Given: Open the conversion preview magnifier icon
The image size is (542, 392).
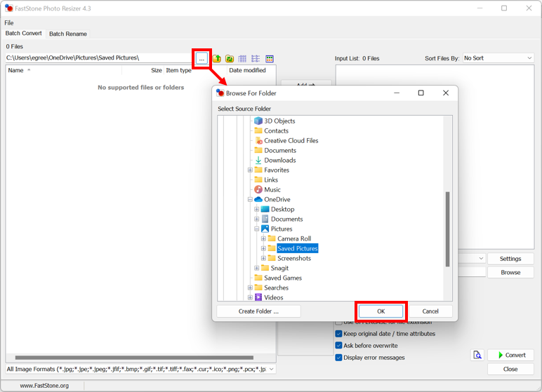Looking at the screenshot, I should [x=477, y=355].
